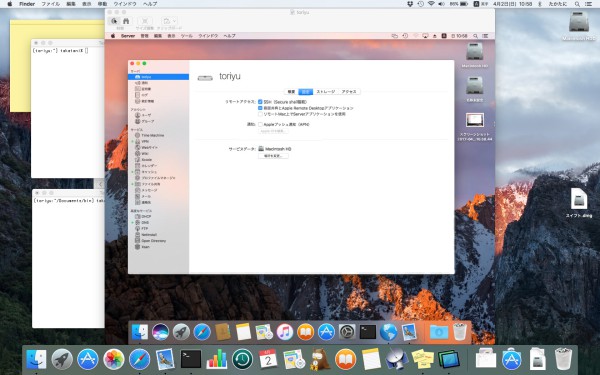Open ユーザ (Users) in Server sidebar
The width and height of the screenshot is (600, 375).
coord(158,115)
